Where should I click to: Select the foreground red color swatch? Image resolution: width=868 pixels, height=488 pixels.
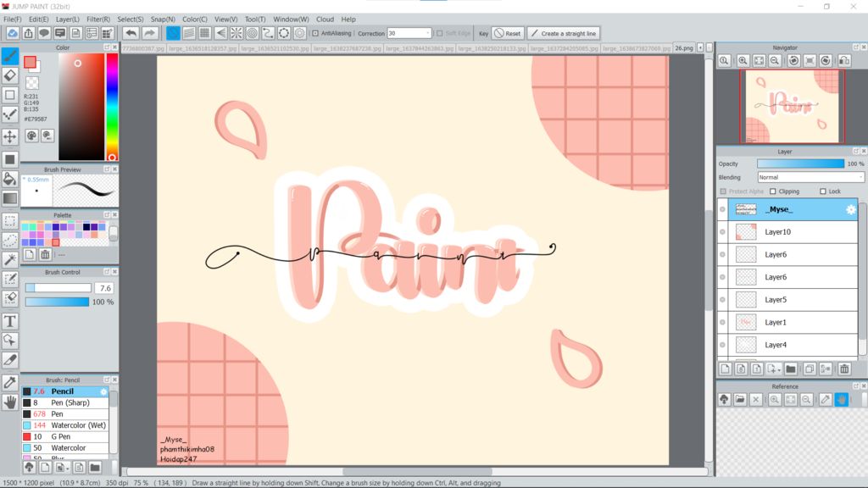[x=30, y=62]
